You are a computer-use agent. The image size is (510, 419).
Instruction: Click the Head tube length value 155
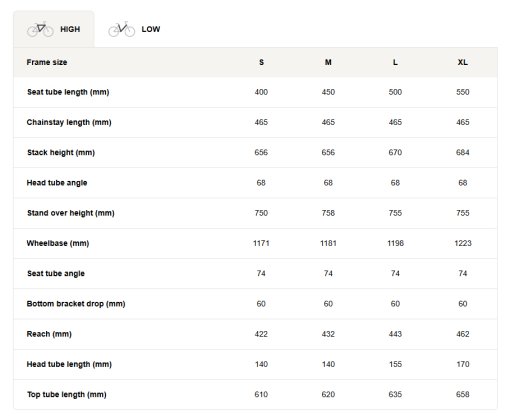395,364
